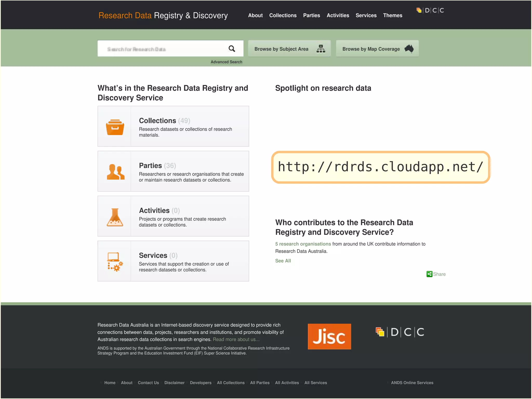Open the Themes menu item

[393, 15]
